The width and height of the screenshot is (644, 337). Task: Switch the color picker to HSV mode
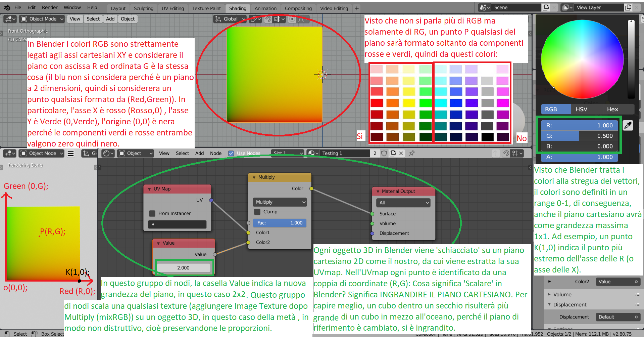[581, 109]
